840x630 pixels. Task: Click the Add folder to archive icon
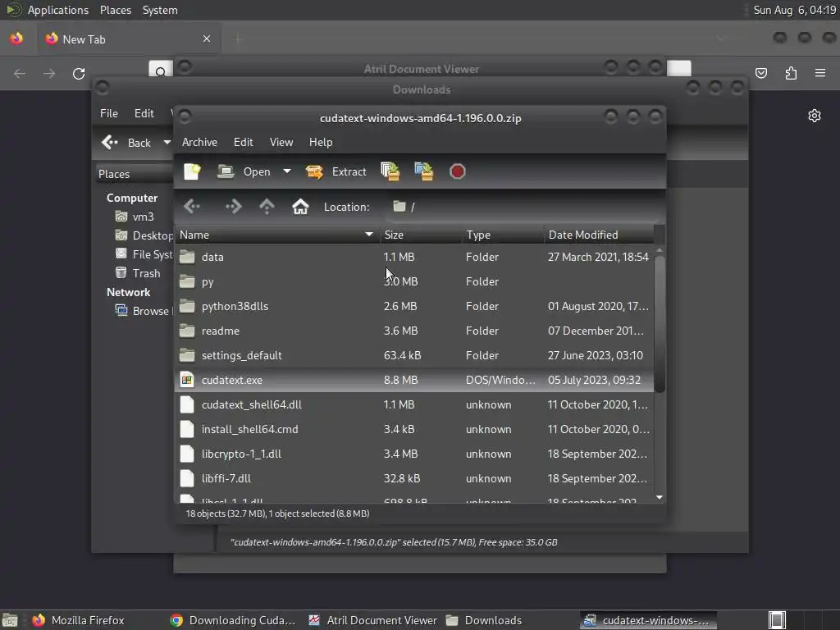point(424,171)
